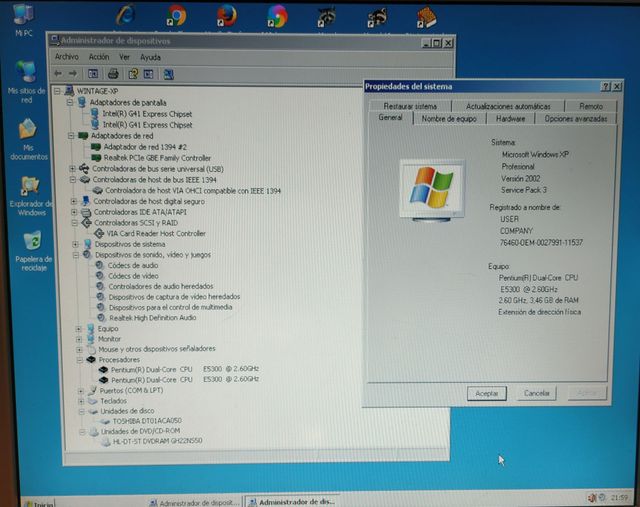The height and width of the screenshot is (507, 640).
Task: Open the Mi PC desktop icon
Action: 24,20
